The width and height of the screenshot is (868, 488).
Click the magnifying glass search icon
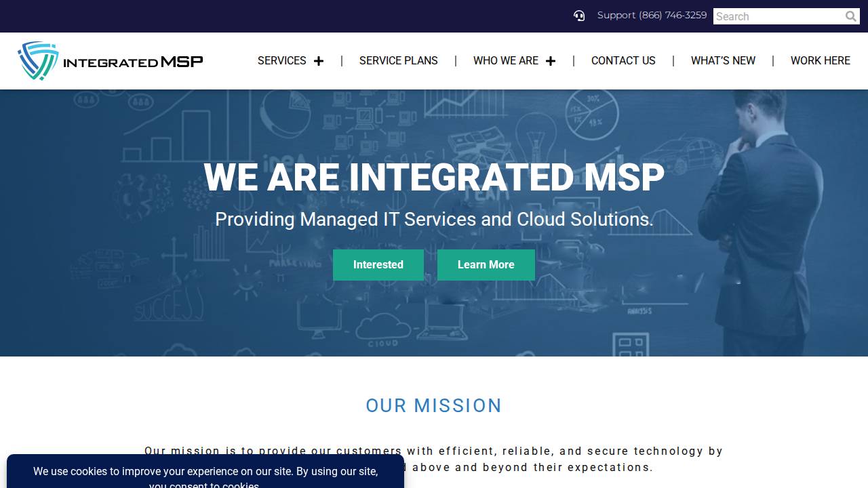point(850,16)
